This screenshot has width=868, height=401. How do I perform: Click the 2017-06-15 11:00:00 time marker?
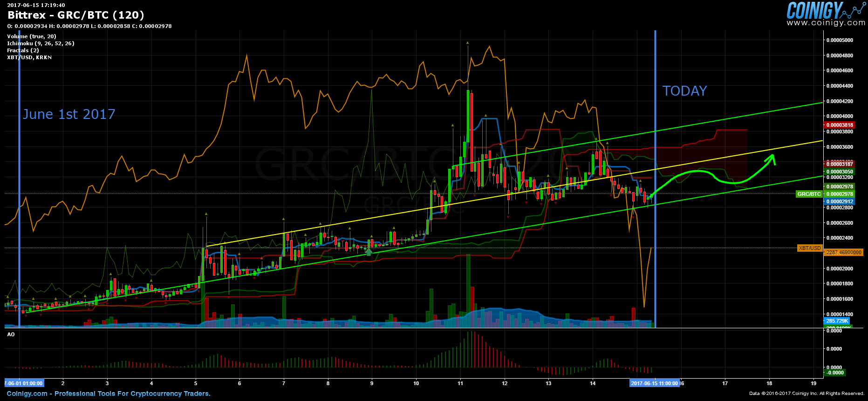(x=655, y=383)
